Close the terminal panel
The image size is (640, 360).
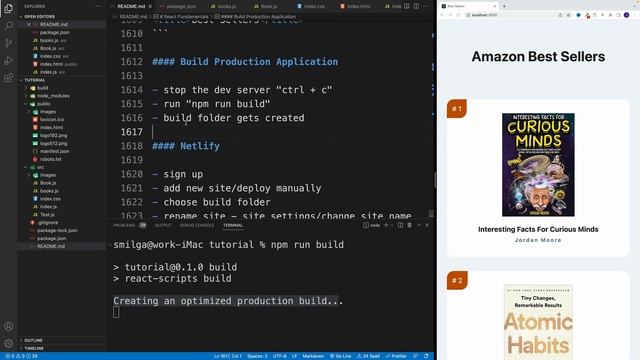tap(427, 225)
